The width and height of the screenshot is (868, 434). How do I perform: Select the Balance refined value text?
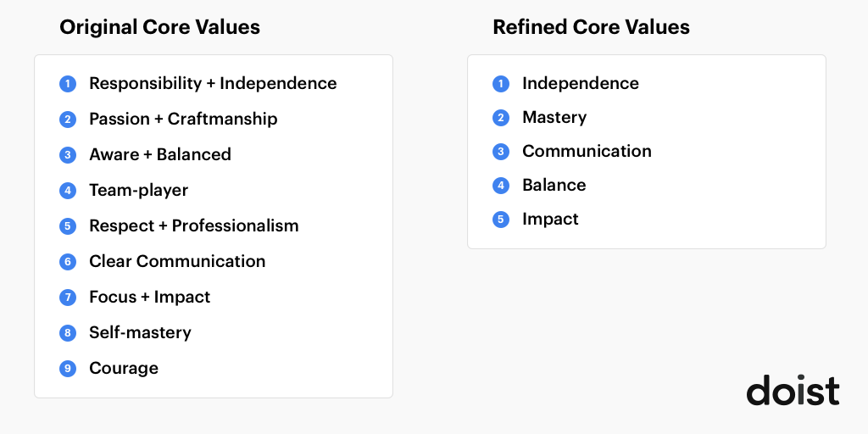[x=554, y=185]
